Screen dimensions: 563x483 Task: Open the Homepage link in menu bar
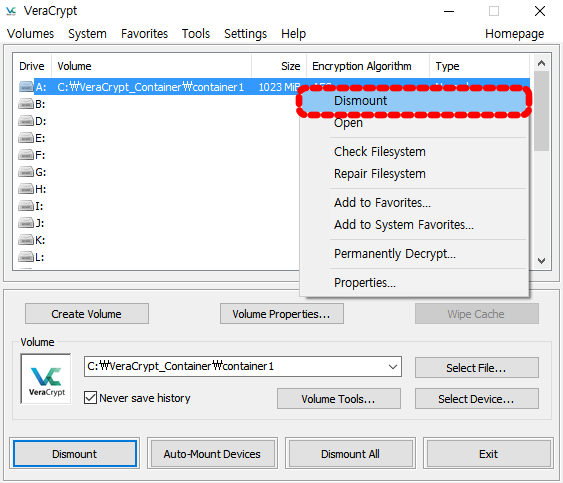point(514,34)
